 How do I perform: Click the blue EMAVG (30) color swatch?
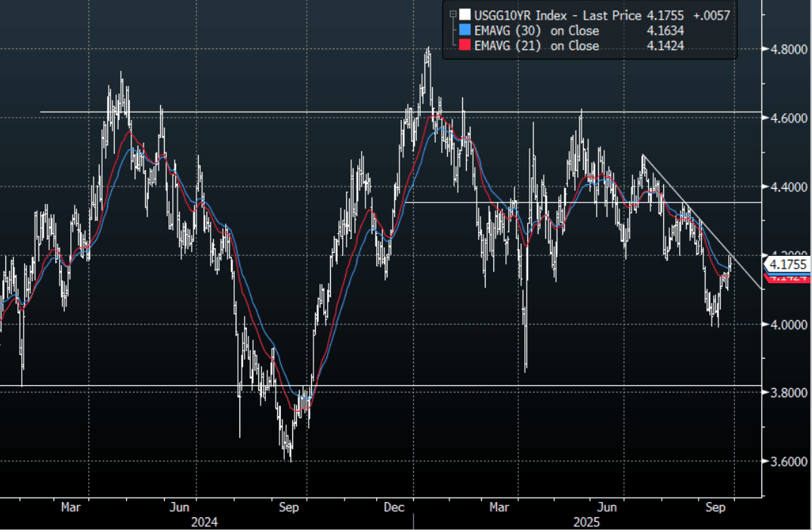[465, 31]
